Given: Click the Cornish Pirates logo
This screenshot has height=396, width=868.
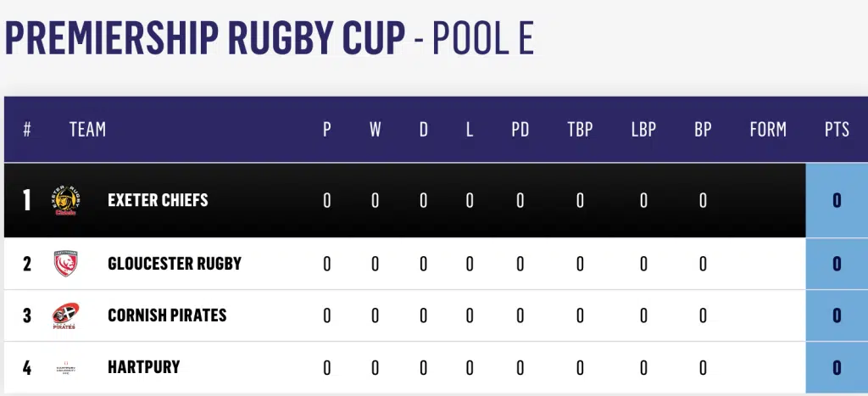Looking at the screenshot, I should point(65,315).
